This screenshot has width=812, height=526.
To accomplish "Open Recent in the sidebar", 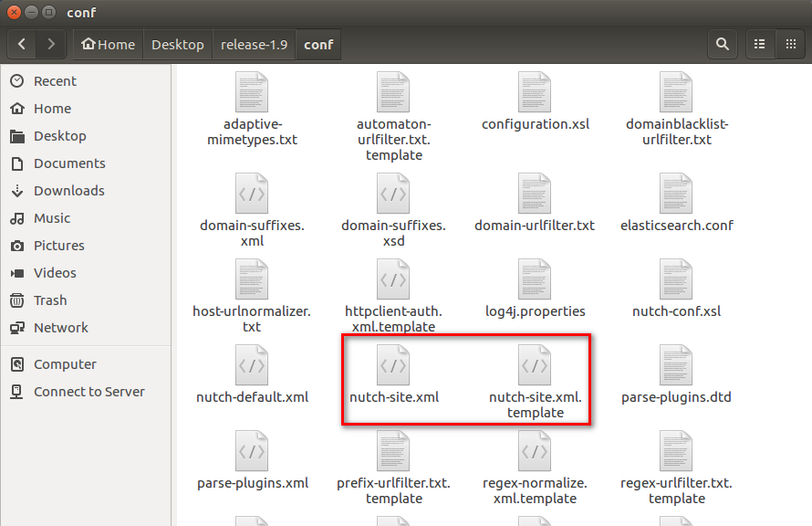I will [55, 81].
